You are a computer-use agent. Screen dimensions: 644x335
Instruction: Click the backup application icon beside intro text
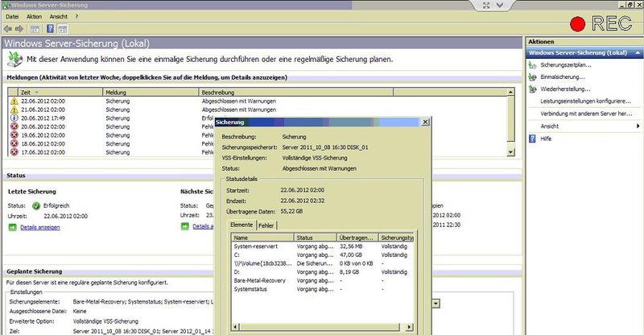(15, 60)
